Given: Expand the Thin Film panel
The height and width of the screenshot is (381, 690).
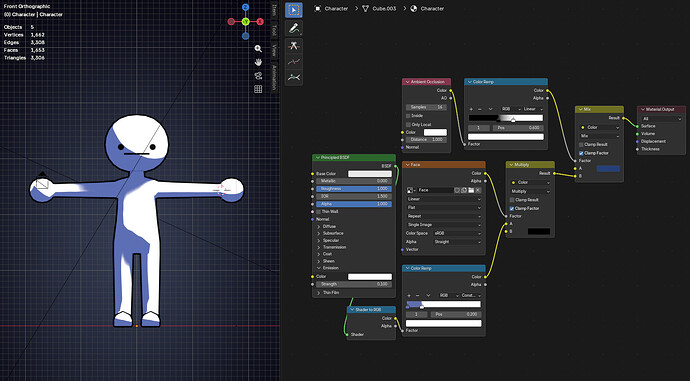Looking at the screenshot, I should tap(319, 293).
